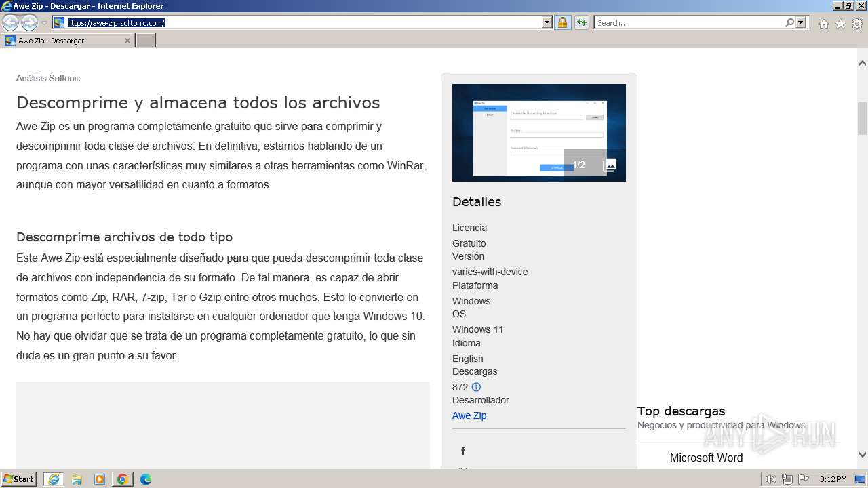Click the magnifier search icon
Viewport: 868px width, 488px height.
789,22
